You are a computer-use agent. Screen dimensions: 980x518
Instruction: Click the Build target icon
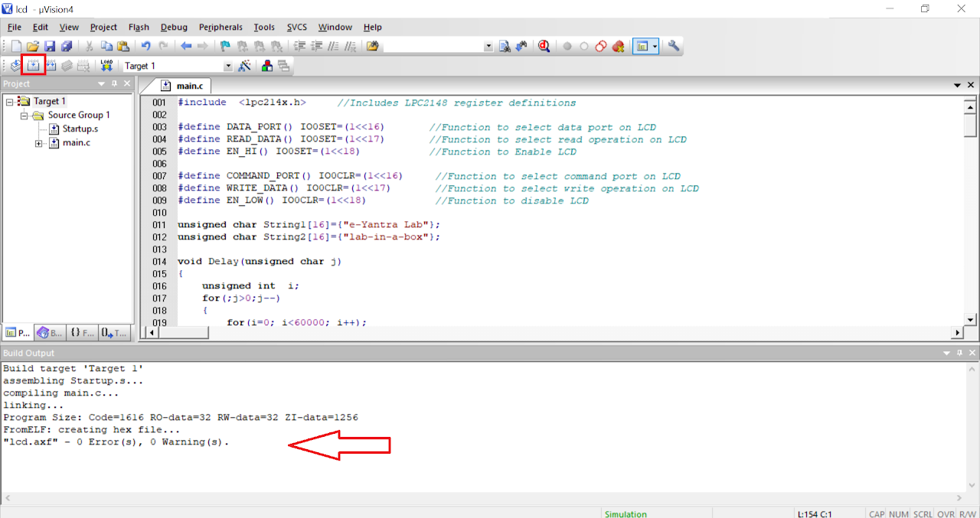[x=33, y=66]
